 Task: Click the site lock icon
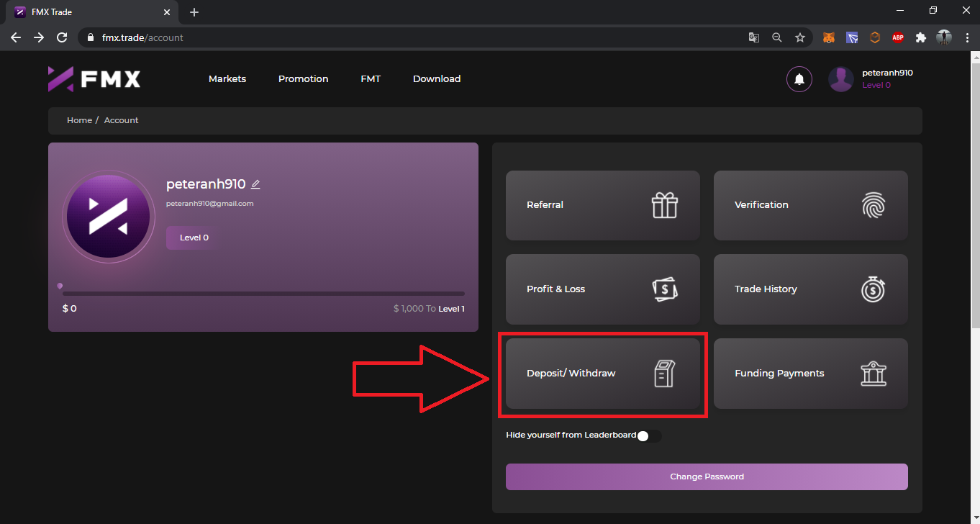tap(90, 37)
